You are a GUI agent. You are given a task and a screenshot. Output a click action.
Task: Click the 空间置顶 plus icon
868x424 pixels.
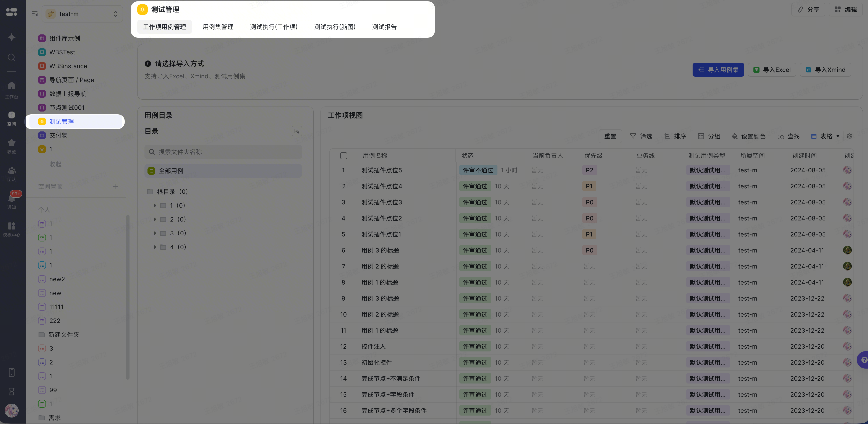click(x=115, y=186)
